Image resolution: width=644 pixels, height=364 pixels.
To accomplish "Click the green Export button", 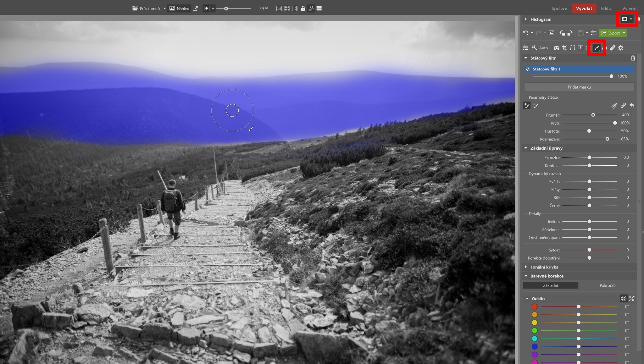I will click(x=610, y=33).
